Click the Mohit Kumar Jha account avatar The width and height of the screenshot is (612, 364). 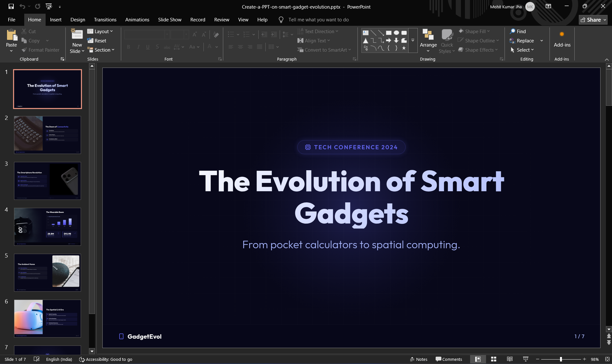[530, 7]
